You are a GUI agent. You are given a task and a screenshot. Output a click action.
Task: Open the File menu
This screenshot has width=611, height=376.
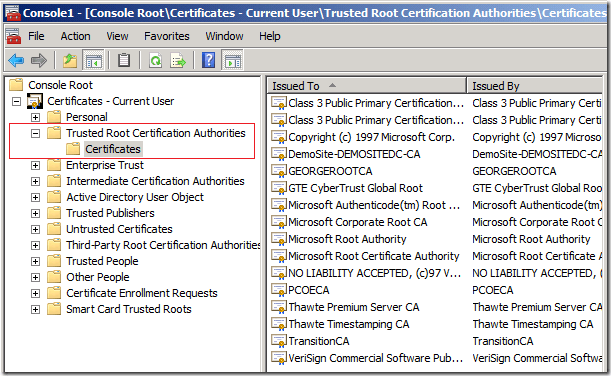36,36
